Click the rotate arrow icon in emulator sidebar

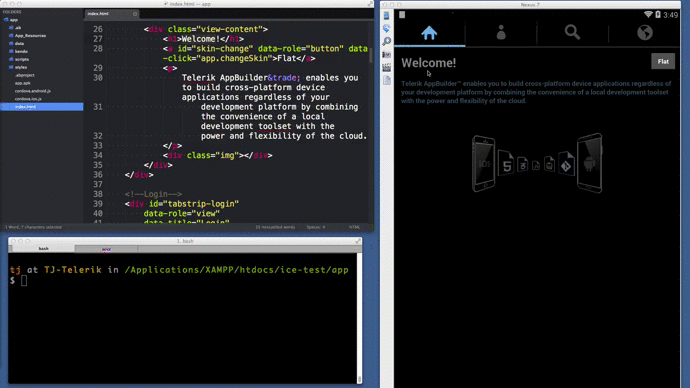coord(386,29)
